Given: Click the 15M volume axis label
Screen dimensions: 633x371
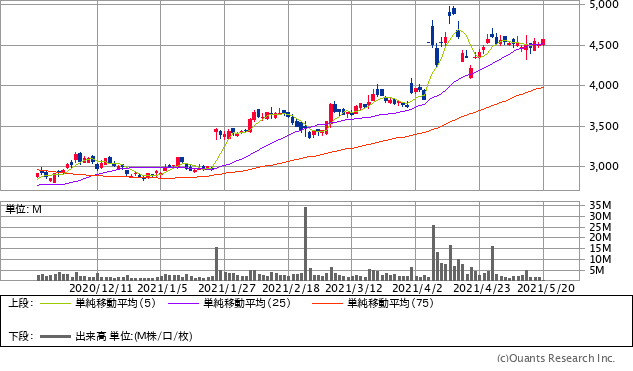Looking at the screenshot, I should pos(600,248).
